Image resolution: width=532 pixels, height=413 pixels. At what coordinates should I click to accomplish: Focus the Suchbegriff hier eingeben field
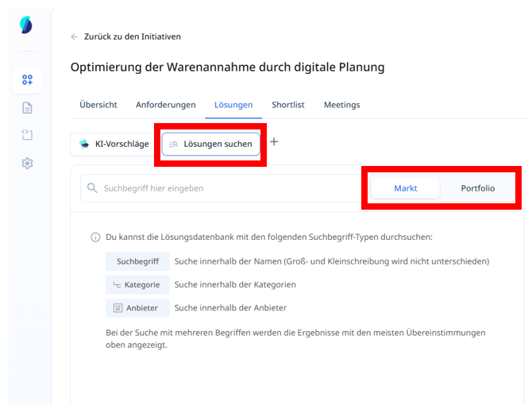pos(222,188)
